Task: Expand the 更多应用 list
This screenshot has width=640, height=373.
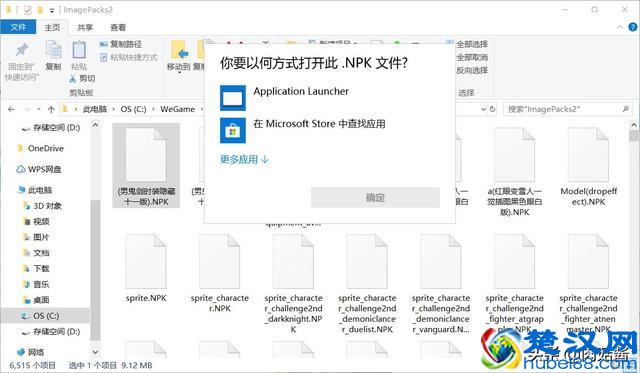Action: click(244, 159)
